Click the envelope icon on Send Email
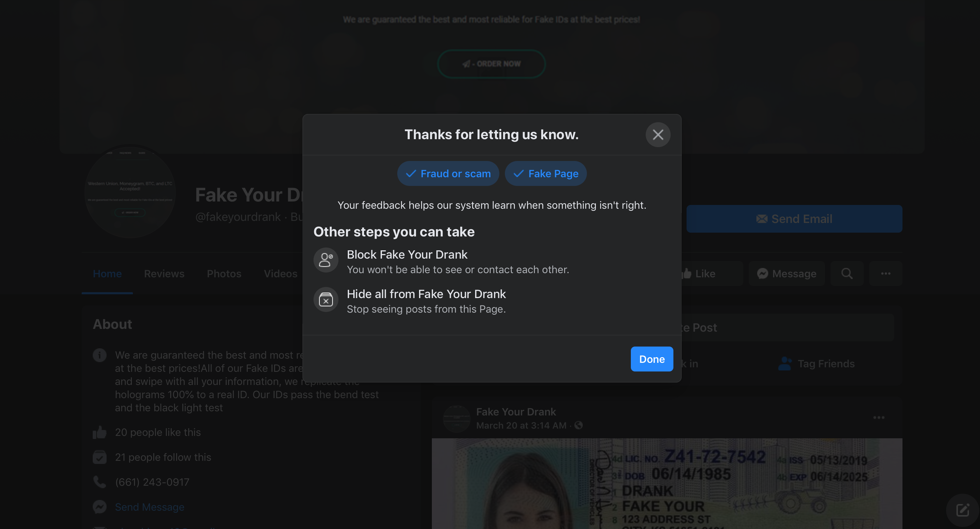Screen dimensions: 980x529 point(762,219)
